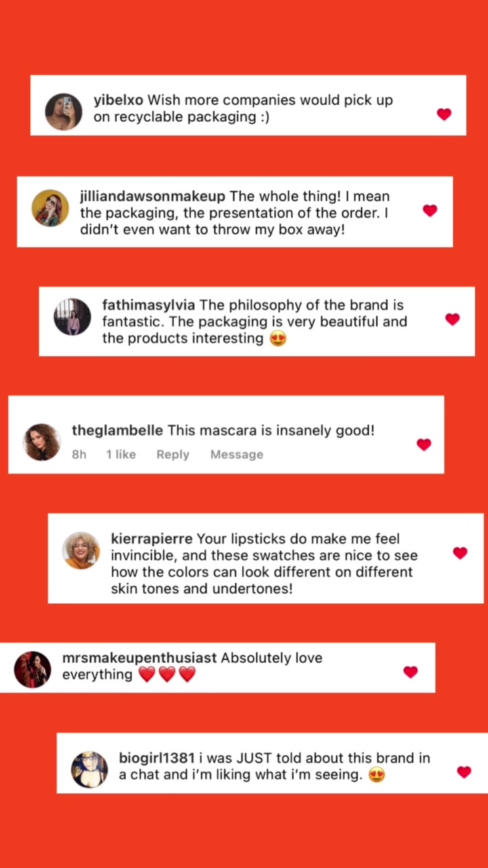View kierrapierre's profile picture
This screenshot has width=488, height=868.
(81, 550)
